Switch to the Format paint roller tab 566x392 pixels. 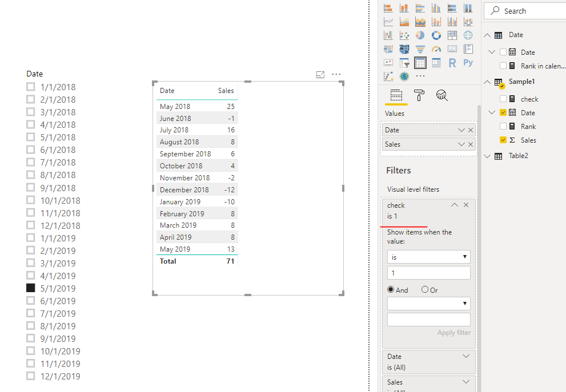pos(419,95)
